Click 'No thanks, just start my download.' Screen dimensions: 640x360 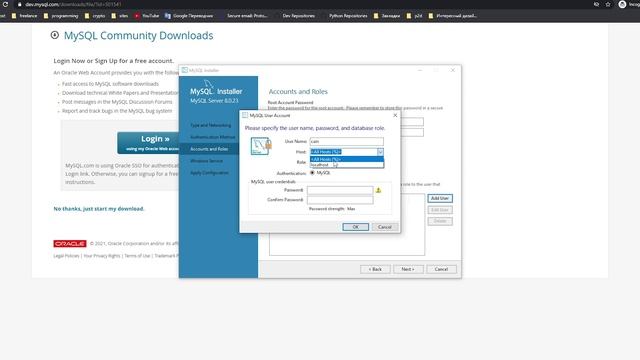coord(99,209)
